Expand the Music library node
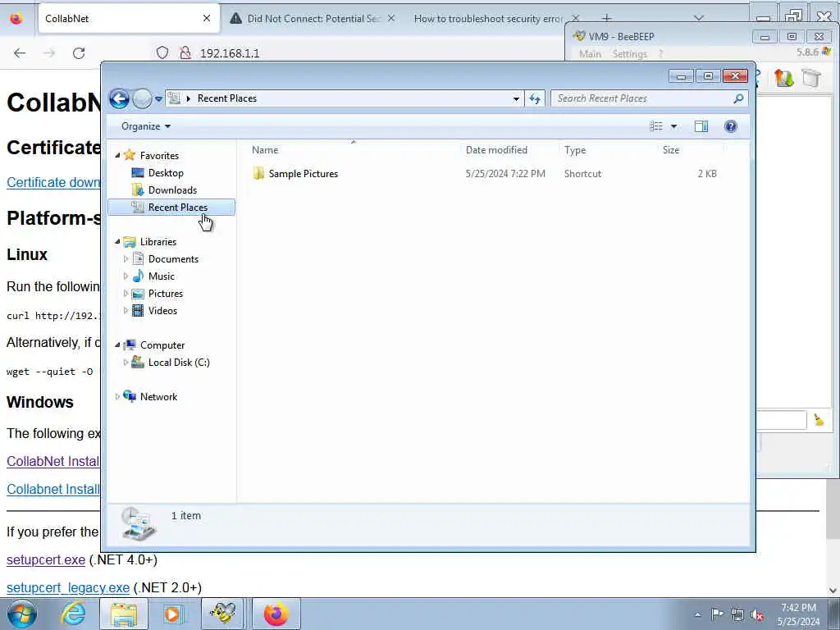 (x=126, y=276)
